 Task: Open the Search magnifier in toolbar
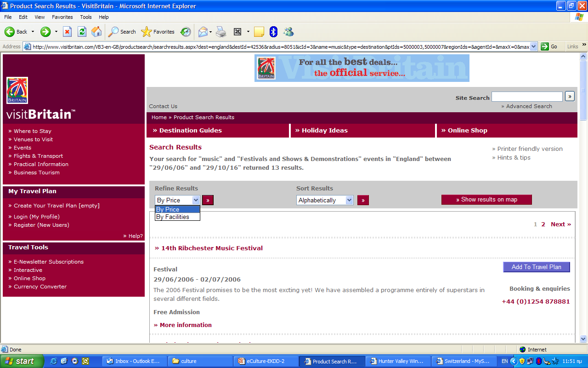point(122,32)
